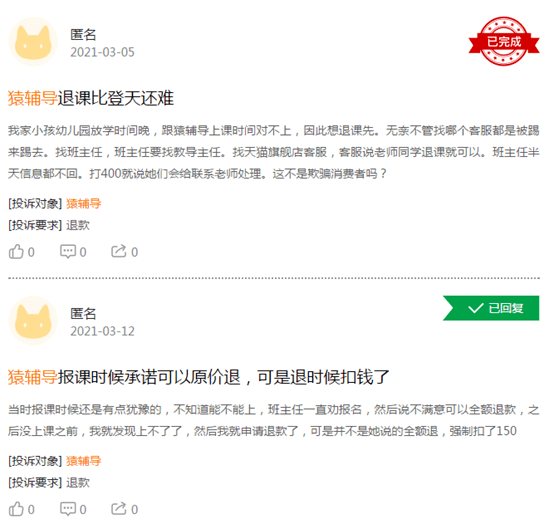This screenshot has width=554, height=524.
Task: Click the 退款 request under first complaint
Action: 78,225
